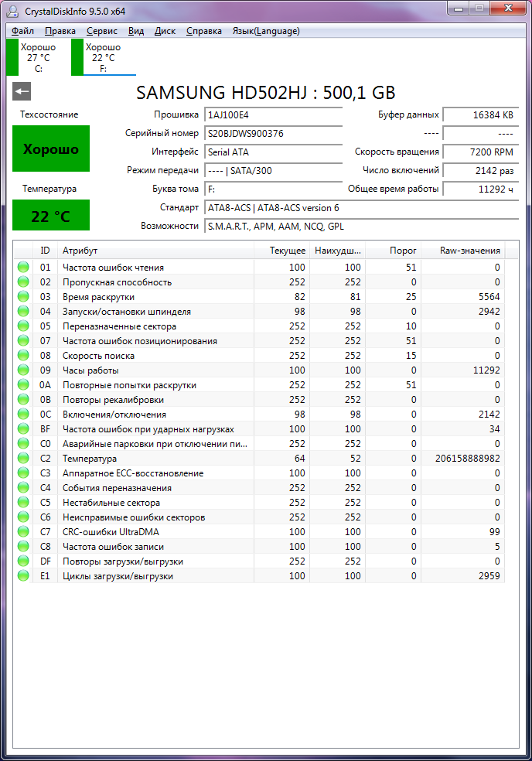Click the status circle for Пропускная способность

tap(23, 282)
